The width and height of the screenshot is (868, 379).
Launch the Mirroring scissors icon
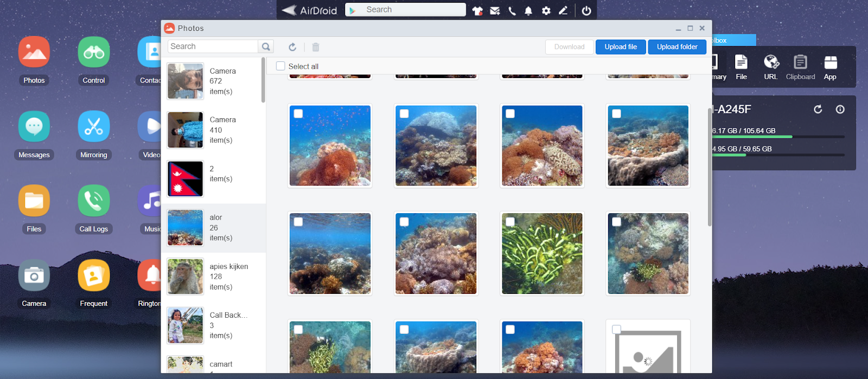(x=94, y=126)
